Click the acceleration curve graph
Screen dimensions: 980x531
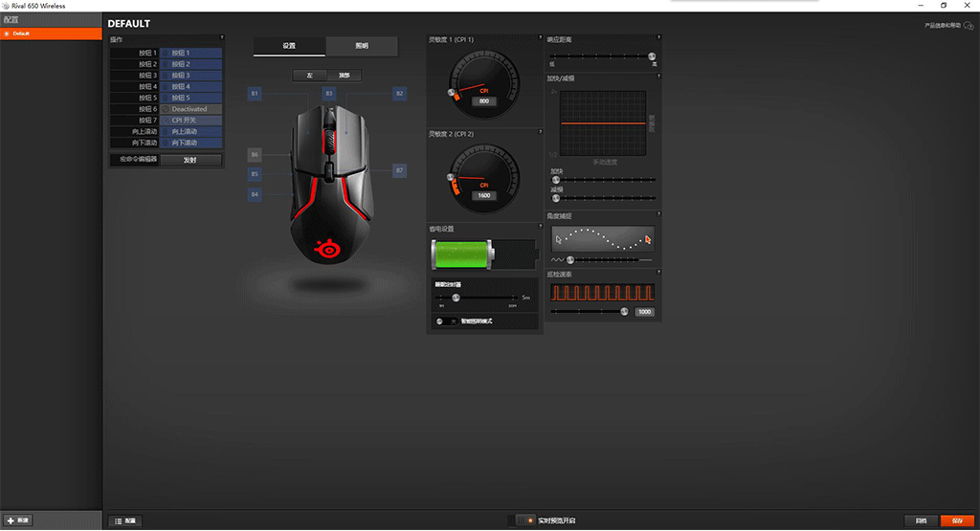point(603,123)
